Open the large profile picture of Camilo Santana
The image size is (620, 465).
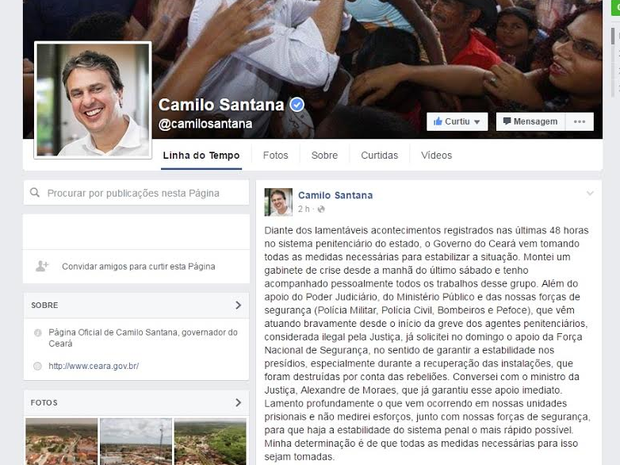(93, 100)
